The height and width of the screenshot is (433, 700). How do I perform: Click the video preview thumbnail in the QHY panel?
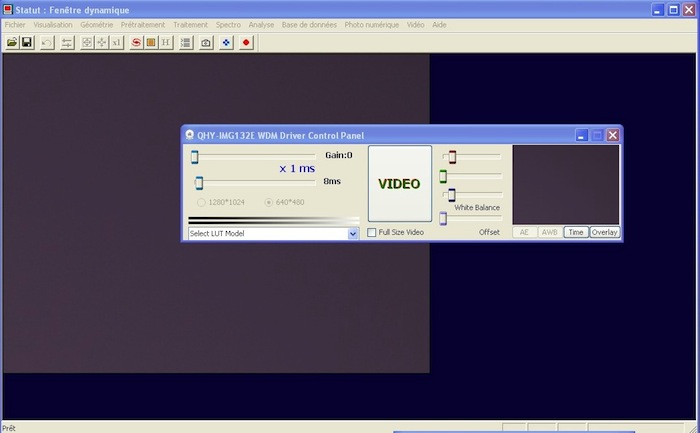click(x=566, y=184)
